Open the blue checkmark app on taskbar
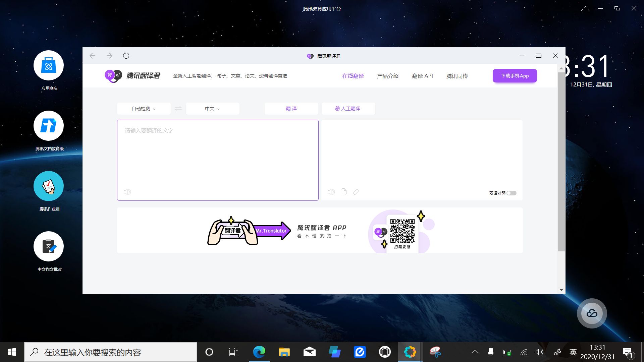This screenshot has height=362, width=644. point(360,352)
